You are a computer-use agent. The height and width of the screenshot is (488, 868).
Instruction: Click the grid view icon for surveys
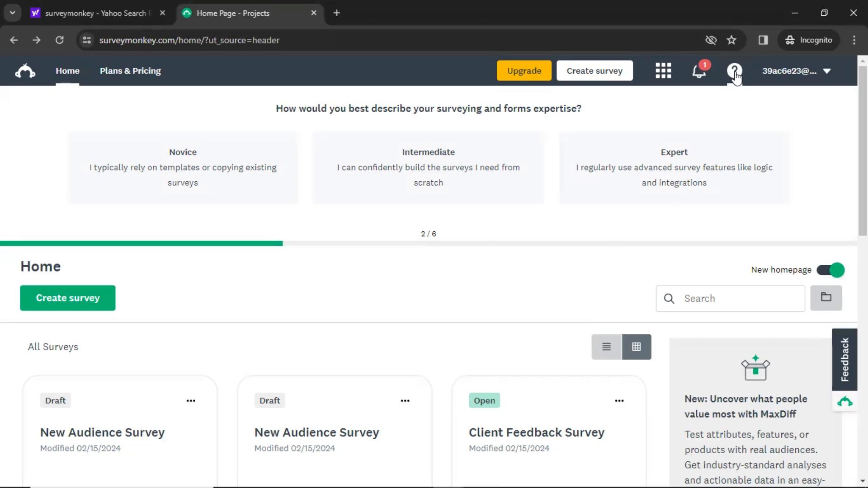tap(636, 346)
